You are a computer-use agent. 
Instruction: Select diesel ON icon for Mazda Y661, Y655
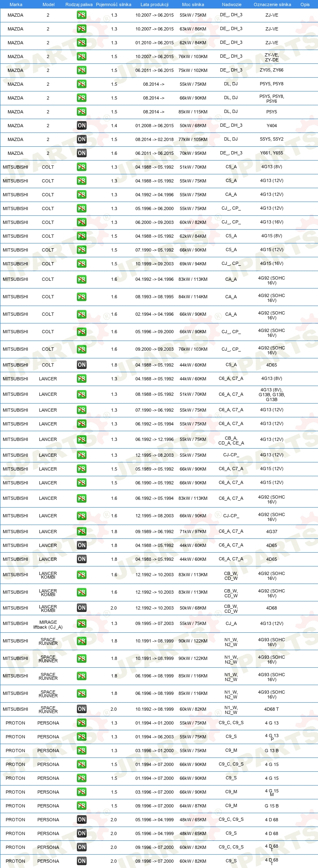click(82, 153)
